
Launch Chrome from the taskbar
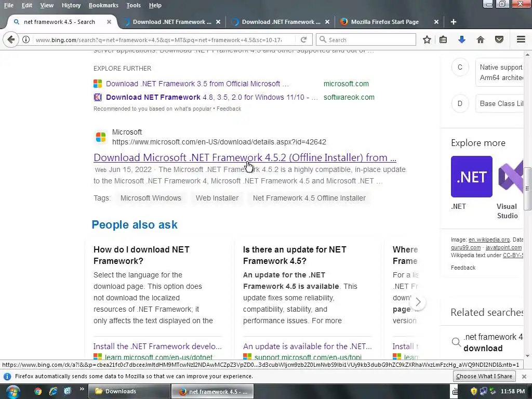[x=38, y=391]
